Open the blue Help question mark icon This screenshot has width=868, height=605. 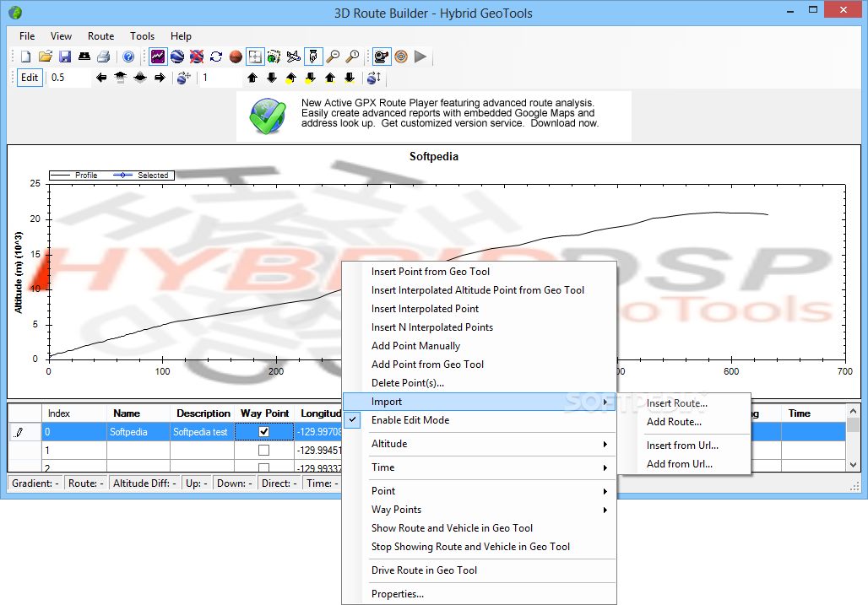pyautogui.click(x=127, y=57)
